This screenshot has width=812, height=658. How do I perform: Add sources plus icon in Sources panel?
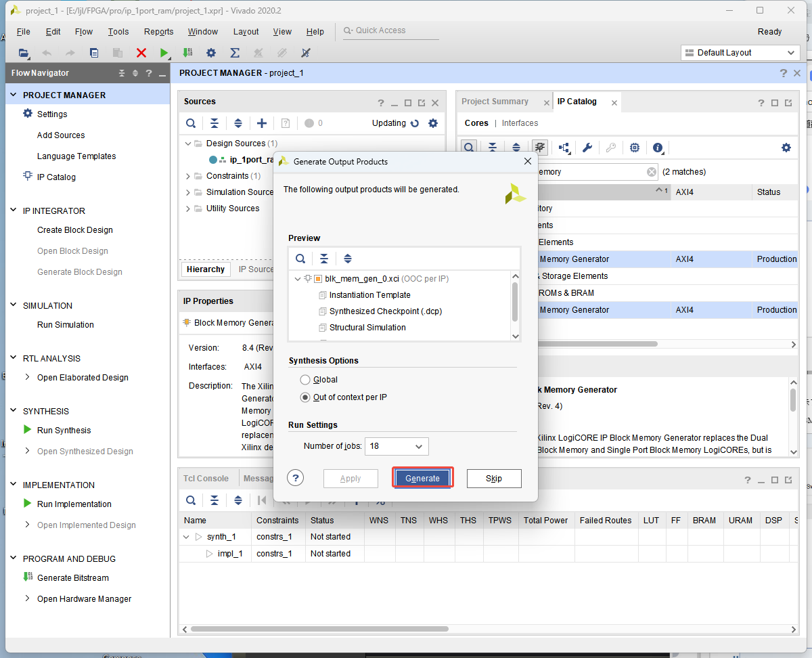pyautogui.click(x=262, y=123)
